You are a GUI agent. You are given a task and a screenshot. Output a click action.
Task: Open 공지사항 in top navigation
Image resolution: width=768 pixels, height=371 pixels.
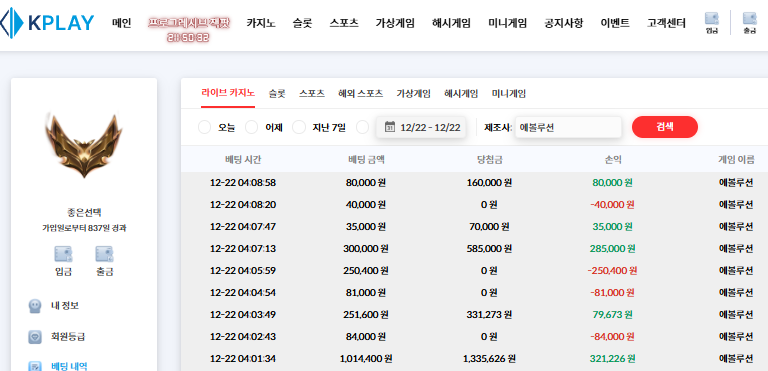click(564, 23)
